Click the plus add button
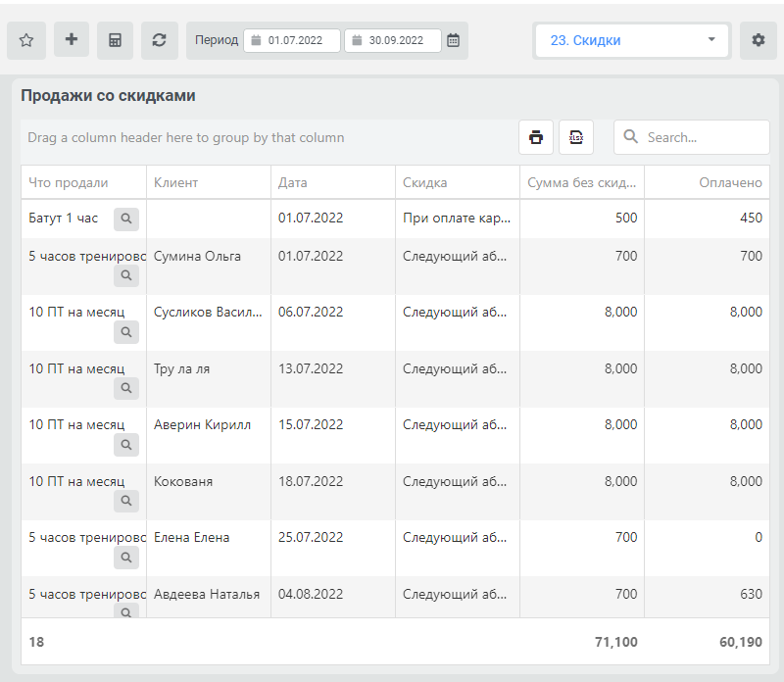Screen dimensions: 784x682 pyautogui.click(x=72, y=39)
